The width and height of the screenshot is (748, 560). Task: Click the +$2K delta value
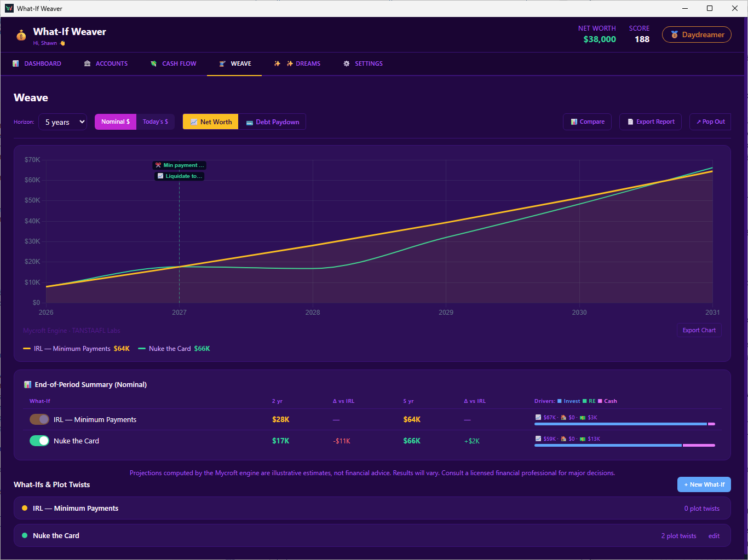472,441
